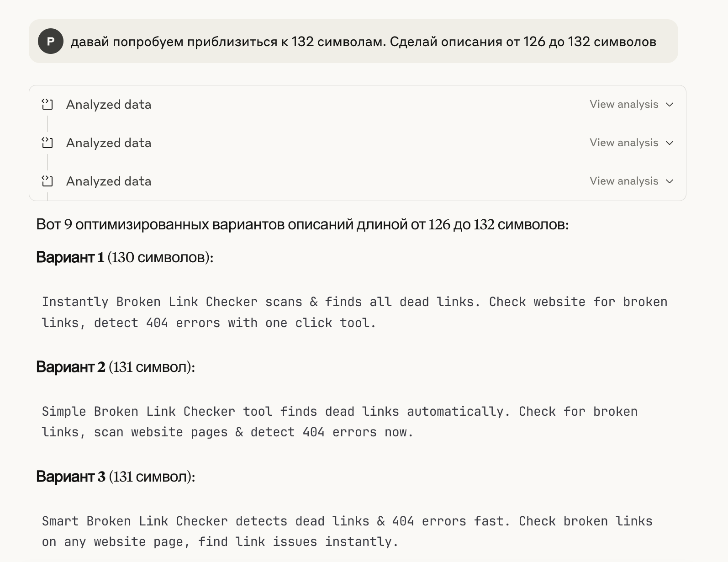Viewport: 728px width, 562px height.
Task: Select the second Analyzed data row label
Action: 109,143
